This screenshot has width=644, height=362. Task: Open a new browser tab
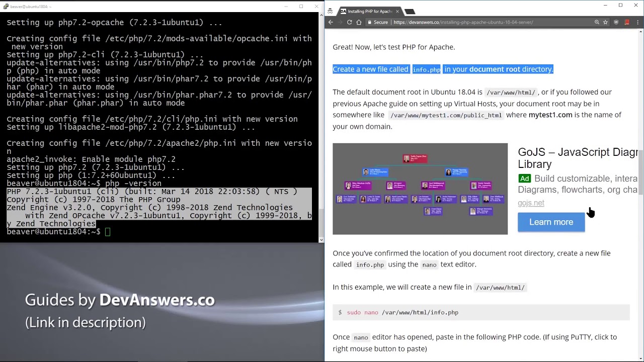click(x=410, y=12)
